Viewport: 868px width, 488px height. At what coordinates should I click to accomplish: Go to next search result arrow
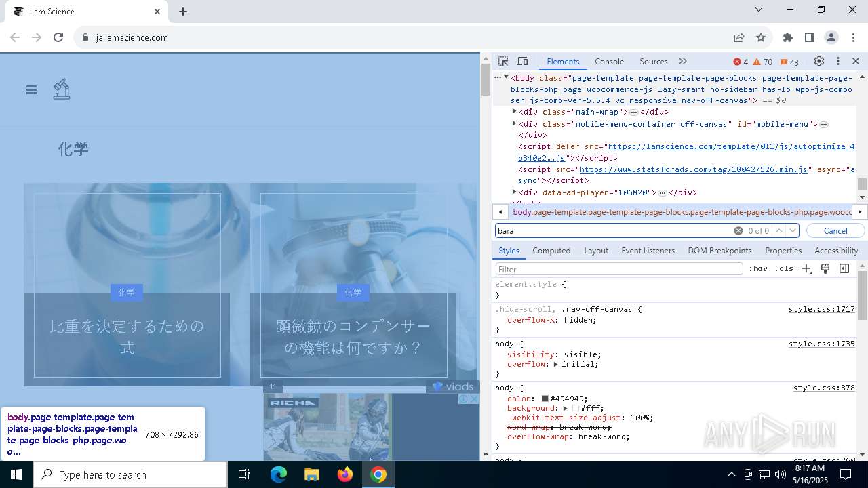click(x=792, y=231)
